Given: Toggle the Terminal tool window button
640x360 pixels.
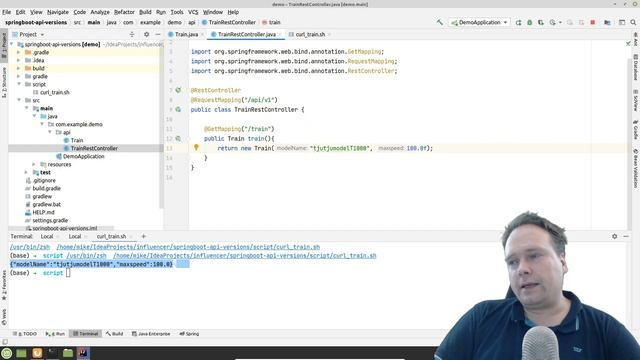Looking at the screenshot, I should pyautogui.click(x=86, y=333).
